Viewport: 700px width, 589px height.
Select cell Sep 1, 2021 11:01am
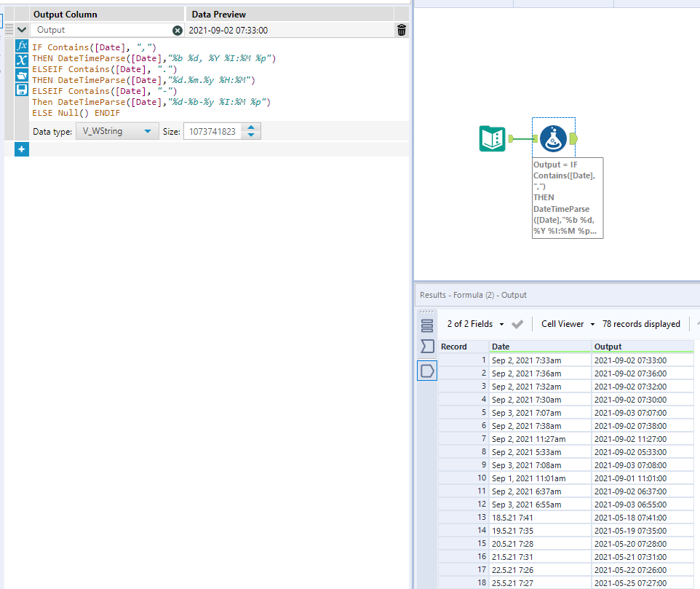540,478
